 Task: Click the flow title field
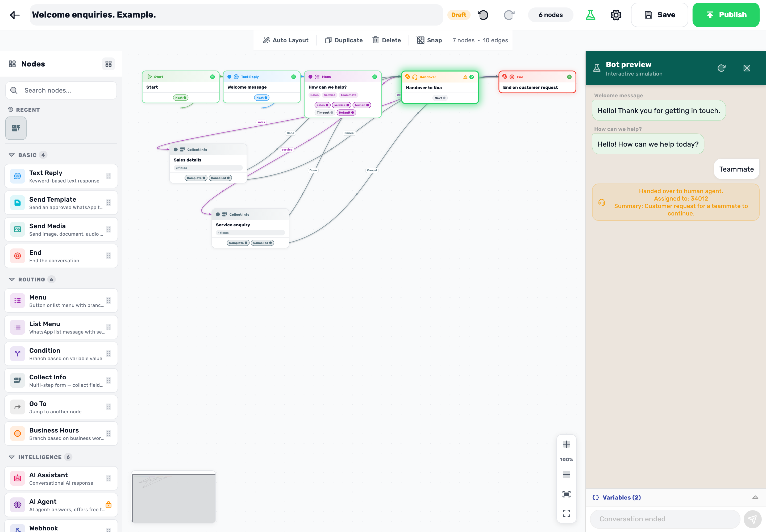(x=236, y=15)
